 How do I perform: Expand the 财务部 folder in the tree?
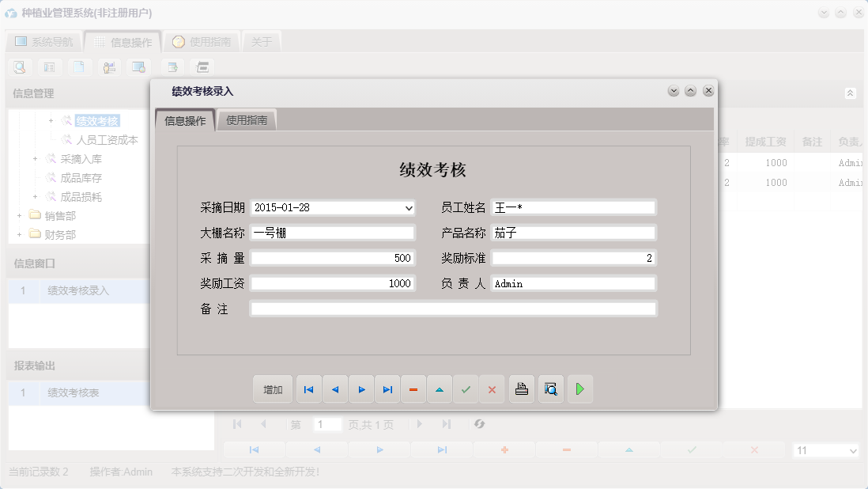coord(20,234)
